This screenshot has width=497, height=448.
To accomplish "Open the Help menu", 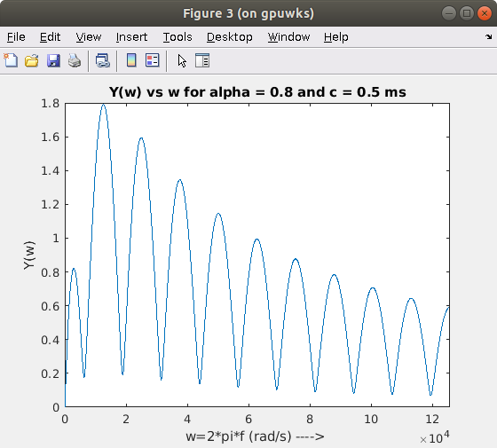I will click(336, 37).
